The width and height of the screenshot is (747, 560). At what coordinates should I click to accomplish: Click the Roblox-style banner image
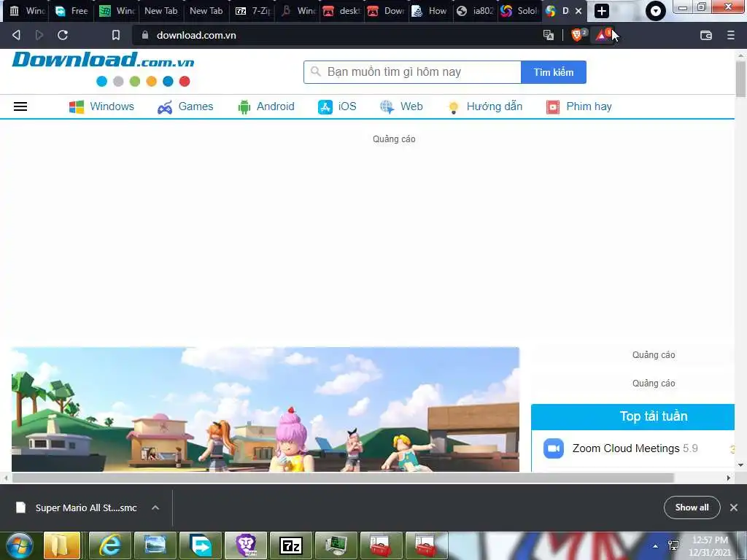[266, 410]
